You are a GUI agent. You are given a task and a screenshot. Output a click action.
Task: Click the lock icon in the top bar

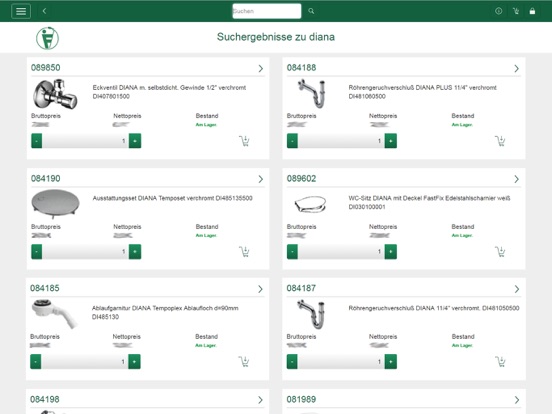click(x=532, y=11)
